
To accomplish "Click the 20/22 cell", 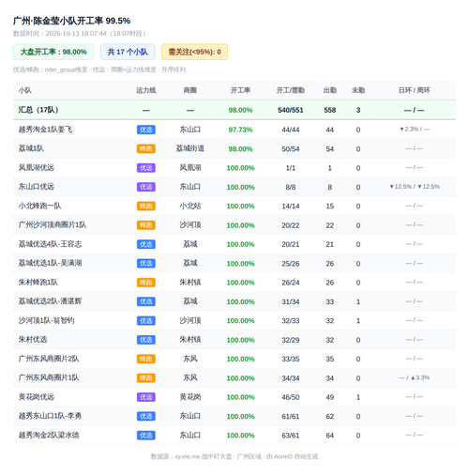I will [x=291, y=225].
